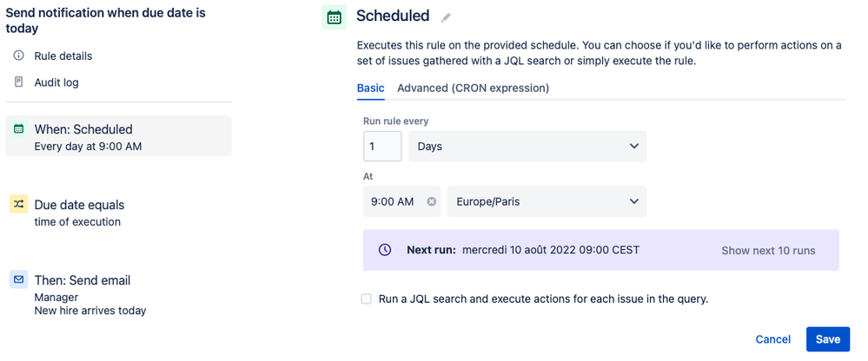This screenshot has height=361, width=868.
Task: Click the 9:00 AM time input
Action: tap(393, 202)
